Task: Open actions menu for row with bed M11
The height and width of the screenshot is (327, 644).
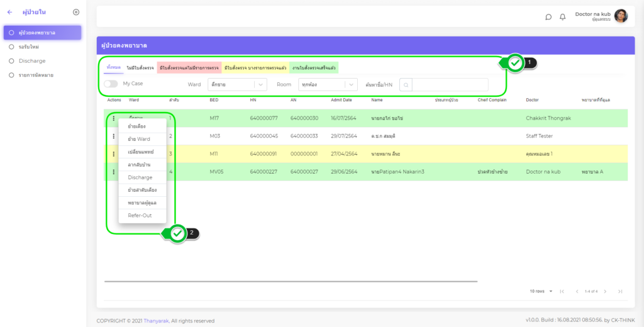Action: click(x=114, y=153)
